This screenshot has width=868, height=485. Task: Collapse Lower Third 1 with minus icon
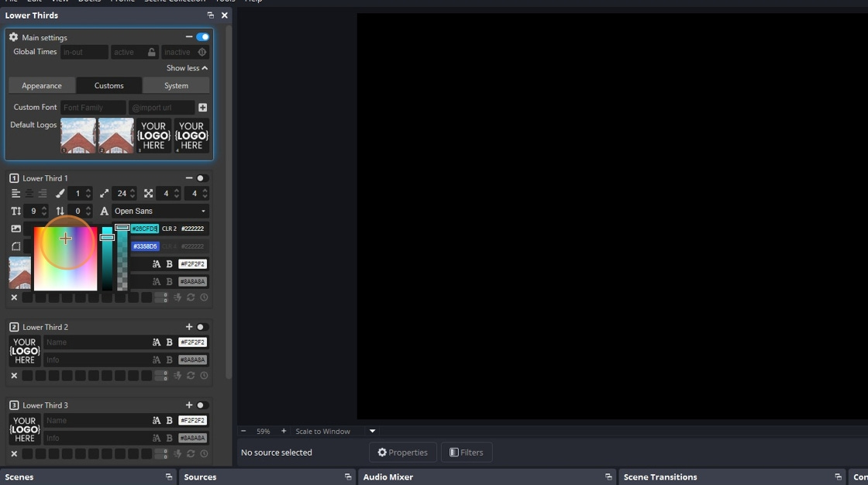pos(189,177)
